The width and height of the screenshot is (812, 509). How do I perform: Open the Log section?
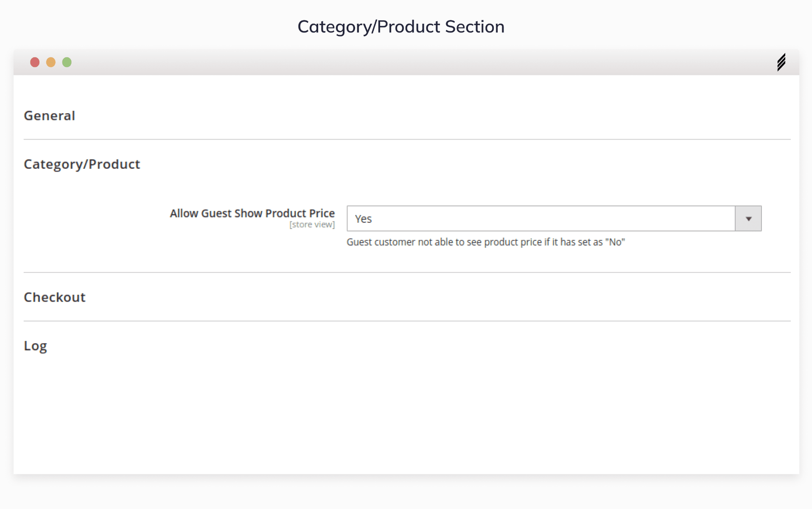(36, 346)
